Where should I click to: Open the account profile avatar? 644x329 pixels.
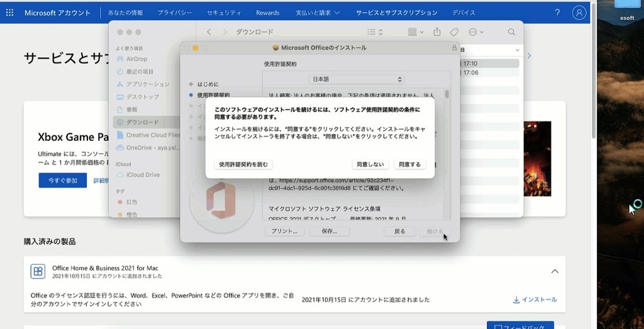[579, 13]
